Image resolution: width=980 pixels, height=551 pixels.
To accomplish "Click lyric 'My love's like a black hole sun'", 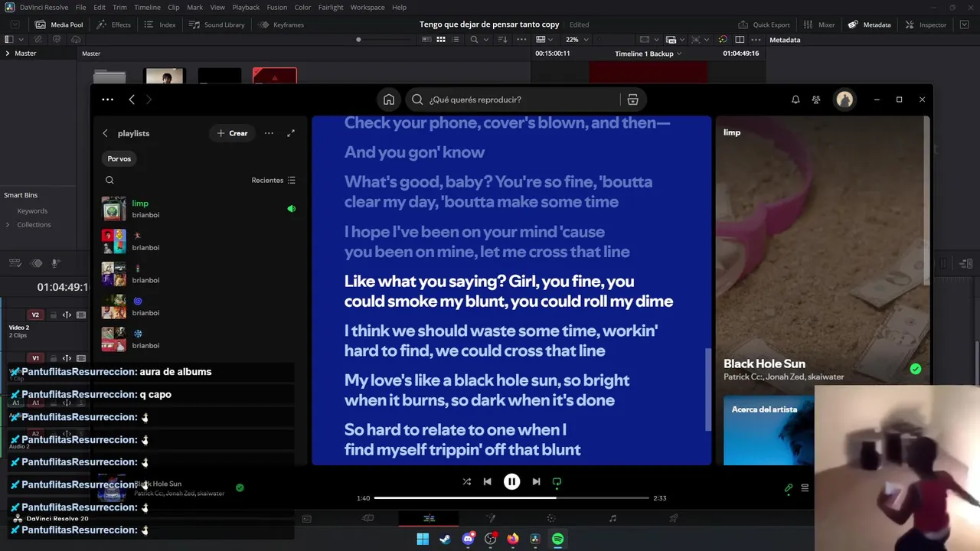I will [487, 390].
